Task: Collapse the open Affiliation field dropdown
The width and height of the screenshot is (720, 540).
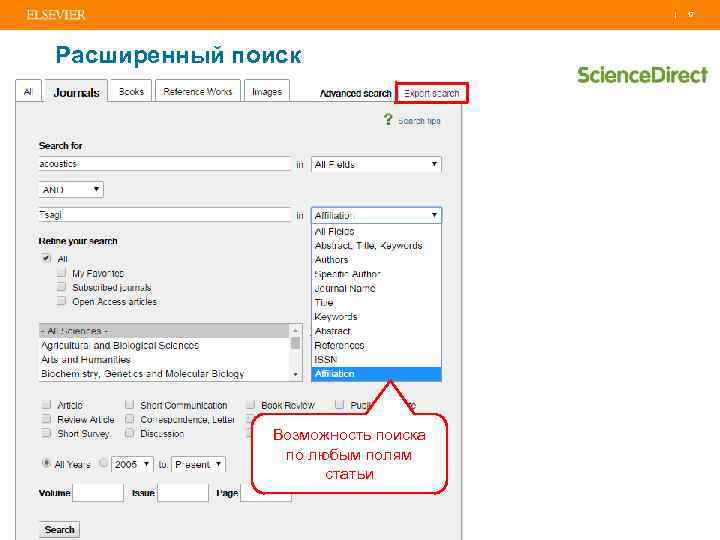Action: (x=376, y=215)
